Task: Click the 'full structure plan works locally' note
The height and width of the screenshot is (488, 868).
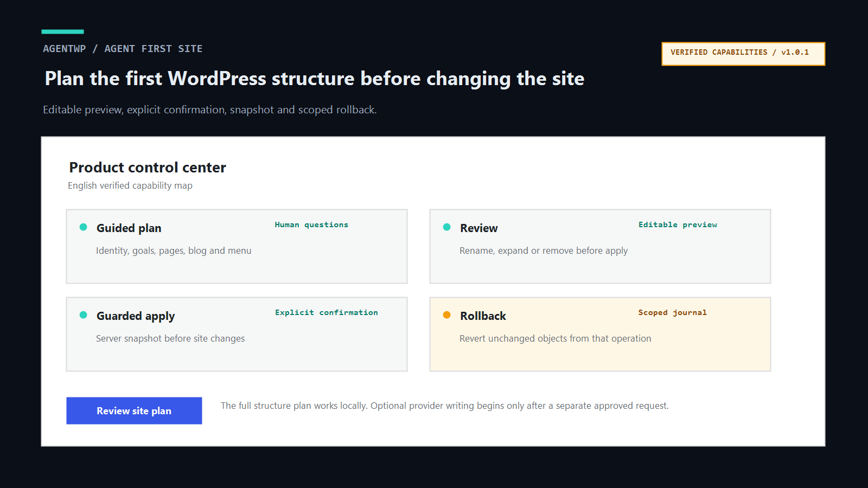Action: click(x=445, y=406)
